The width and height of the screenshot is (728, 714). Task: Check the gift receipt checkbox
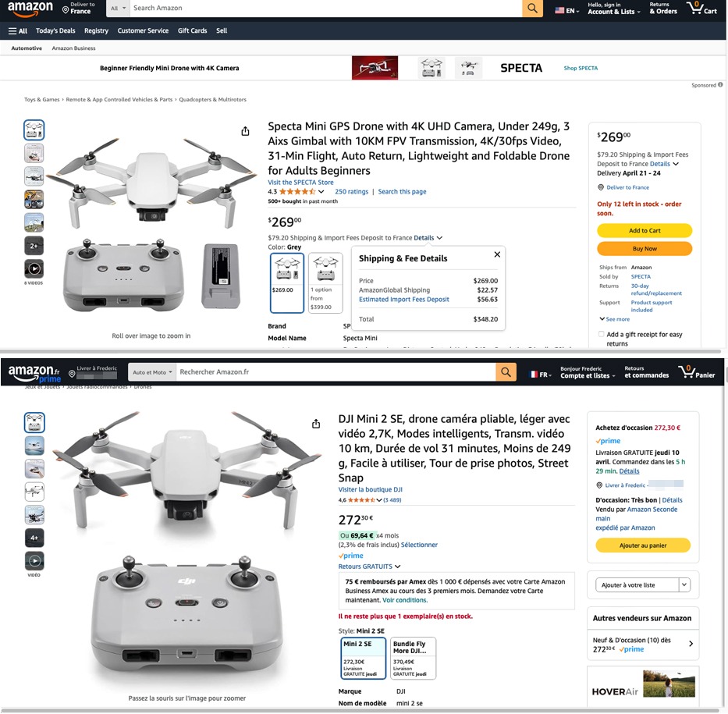coord(602,334)
